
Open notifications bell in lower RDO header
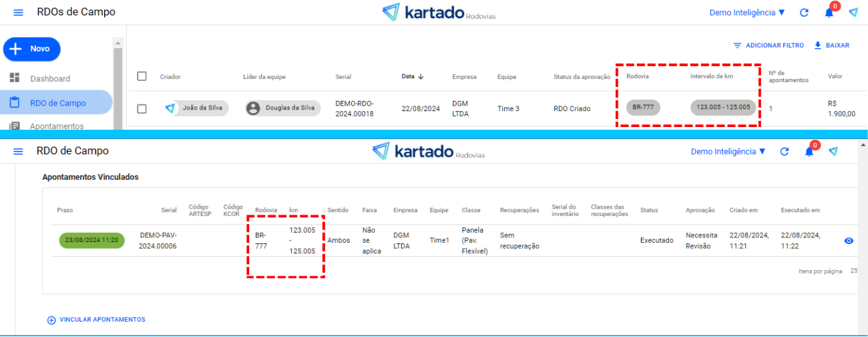click(809, 152)
